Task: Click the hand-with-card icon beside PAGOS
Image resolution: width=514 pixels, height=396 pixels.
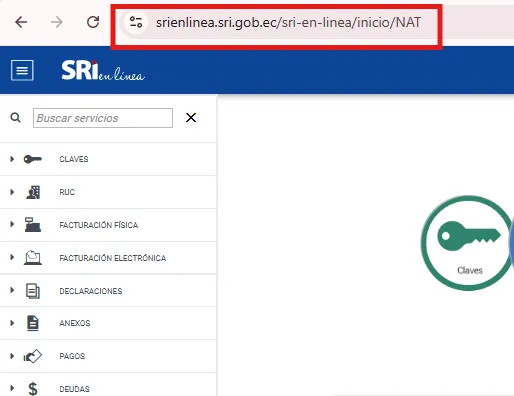Action: click(33, 356)
